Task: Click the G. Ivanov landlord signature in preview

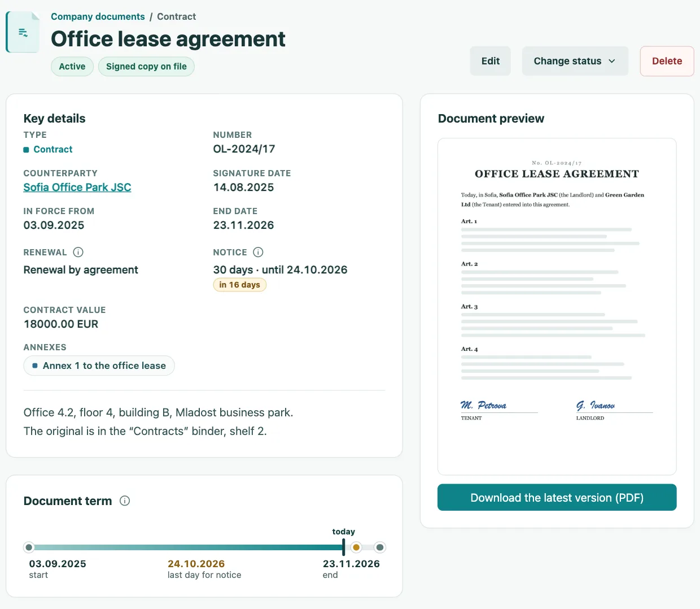Action: click(x=596, y=405)
